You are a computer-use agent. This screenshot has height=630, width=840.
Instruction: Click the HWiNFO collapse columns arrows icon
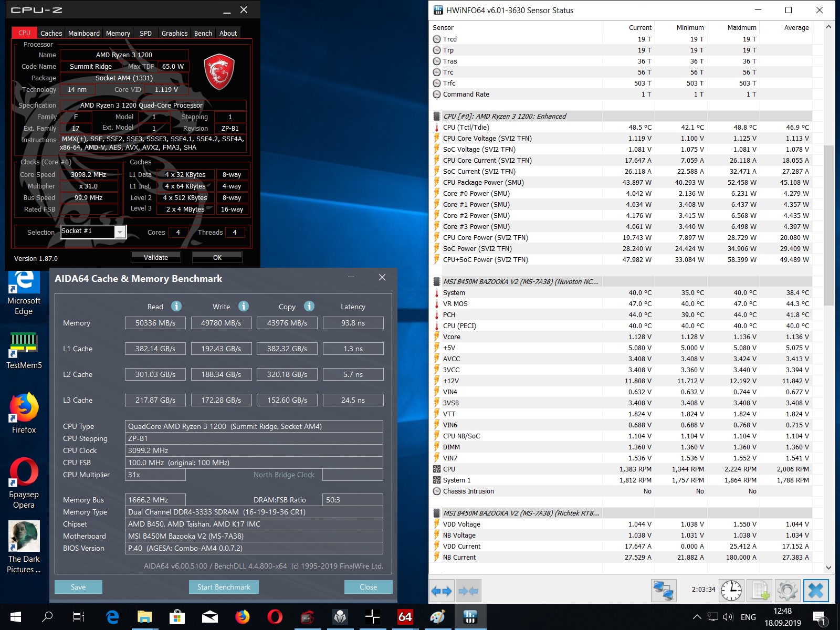468,591
